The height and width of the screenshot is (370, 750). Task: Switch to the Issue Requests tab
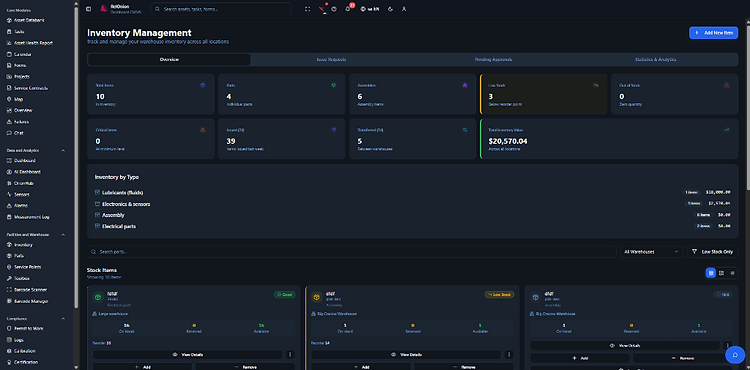click(x=331, y=60)
